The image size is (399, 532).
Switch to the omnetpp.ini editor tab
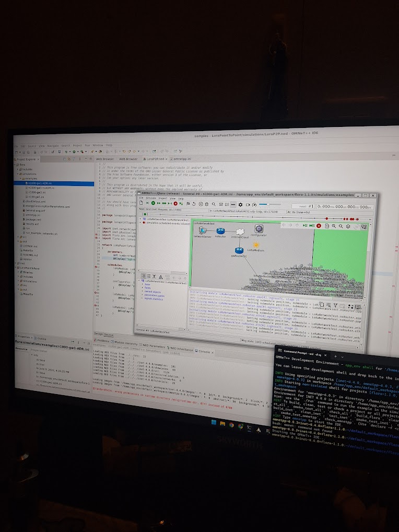click(182, 158)
